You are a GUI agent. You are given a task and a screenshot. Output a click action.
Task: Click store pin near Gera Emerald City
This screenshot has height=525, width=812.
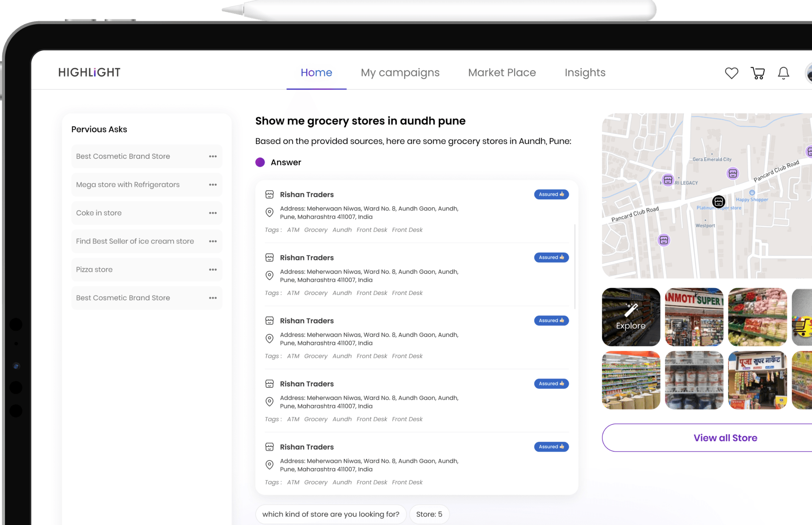pos(733,173)
